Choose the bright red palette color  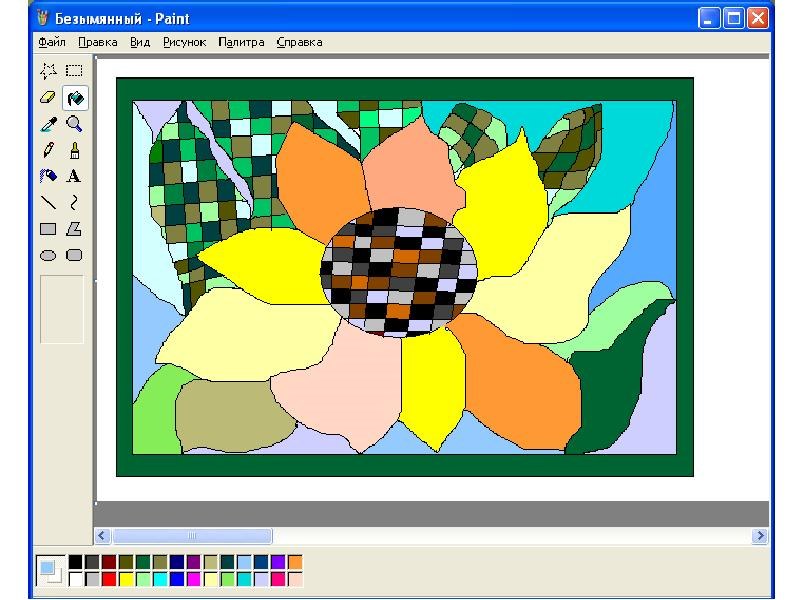(x=109, y=579)
